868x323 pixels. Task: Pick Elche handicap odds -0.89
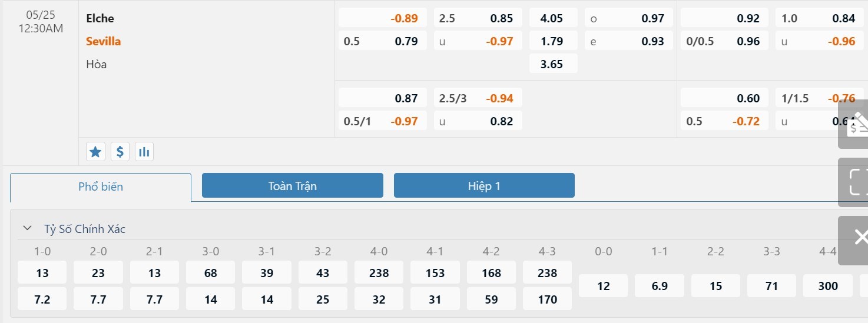(x=383, y=18)
